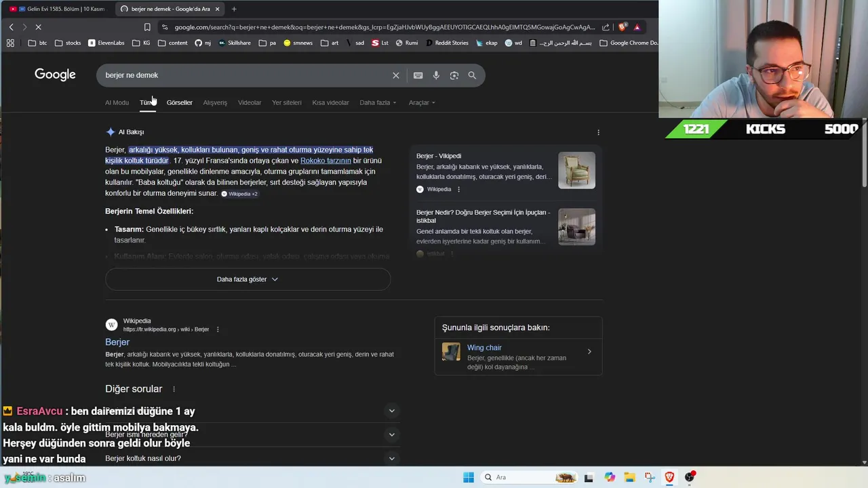The height and width of the screenshot is (488, 868).
Task: Start voice search with microphone icon
Action: tap(436, 75)
